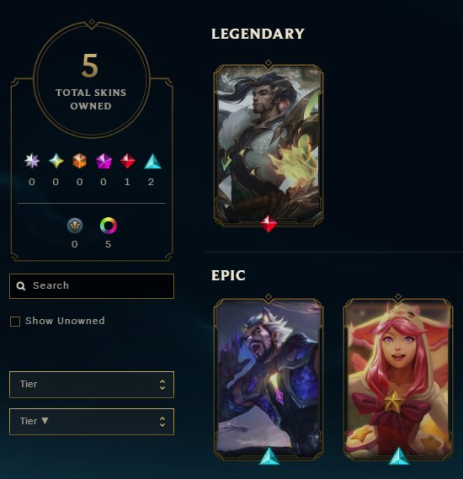Click the magenta pentagon tier gem icon
This screenshot has width=463, height=479.
coord(104,161)
